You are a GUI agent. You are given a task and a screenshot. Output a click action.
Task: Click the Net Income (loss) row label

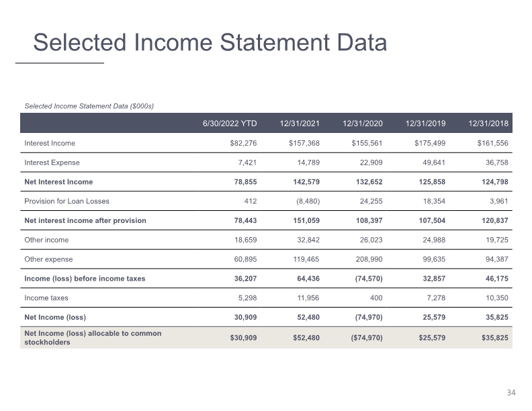pyautogui.click(x=55, y=317)
